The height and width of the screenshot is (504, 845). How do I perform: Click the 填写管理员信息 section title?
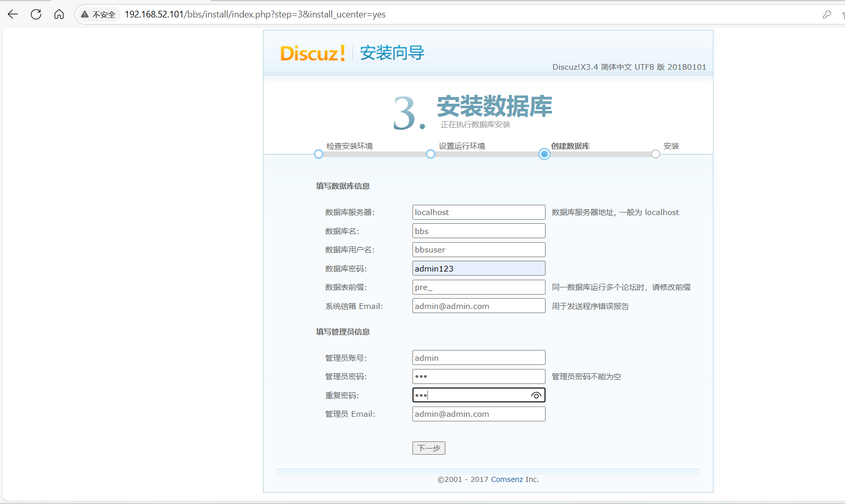coord(343,332)
